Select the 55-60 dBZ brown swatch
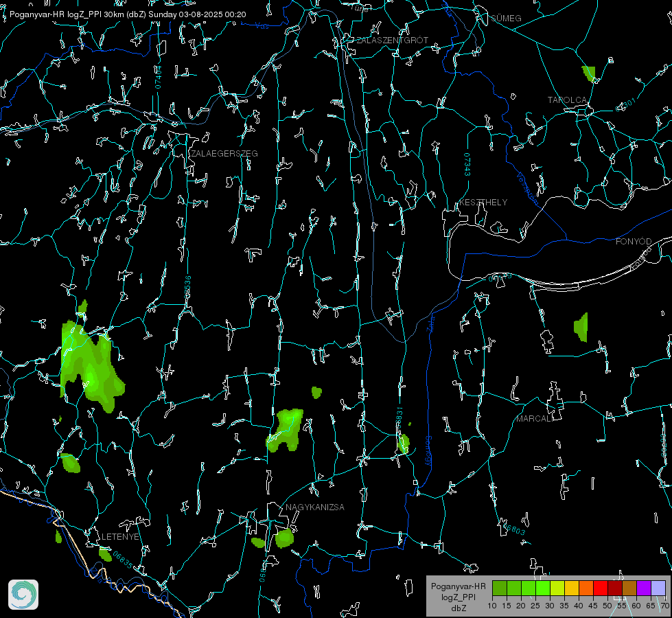 pyautogui.click(x=629, y=588)
